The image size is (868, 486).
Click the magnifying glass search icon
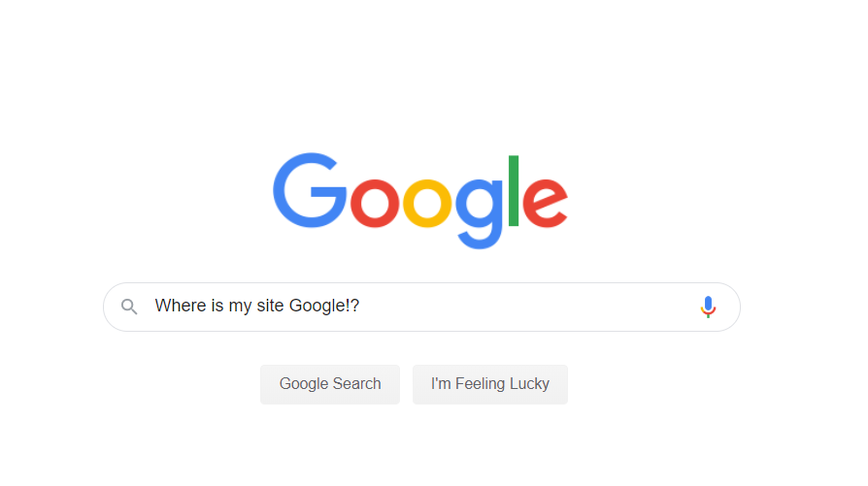pyautogui.click(x=129, y=307)
